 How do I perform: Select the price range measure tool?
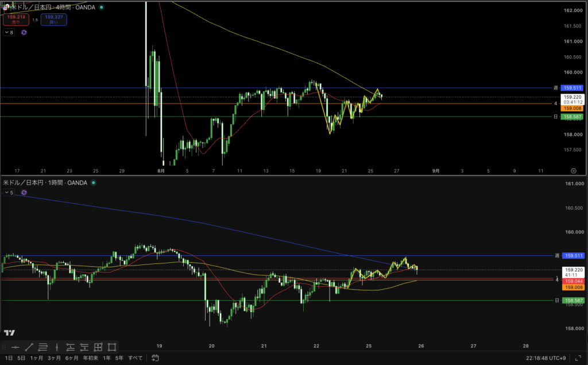point(98,347)
